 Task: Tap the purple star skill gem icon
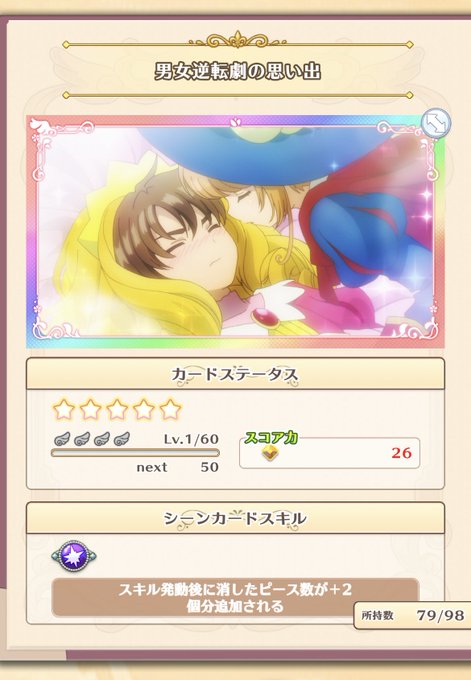pyautogui.click(x=74, y=556)
